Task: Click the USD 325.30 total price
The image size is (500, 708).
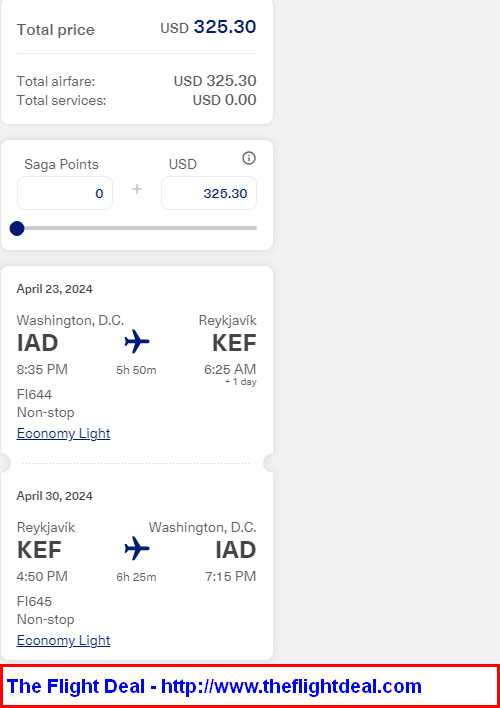Action: 208,27
